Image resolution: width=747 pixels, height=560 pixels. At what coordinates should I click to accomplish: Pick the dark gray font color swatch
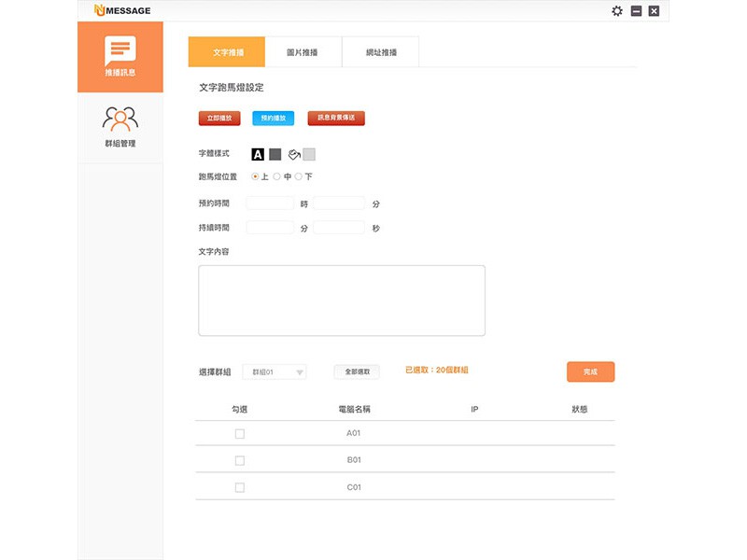point(275,154)
